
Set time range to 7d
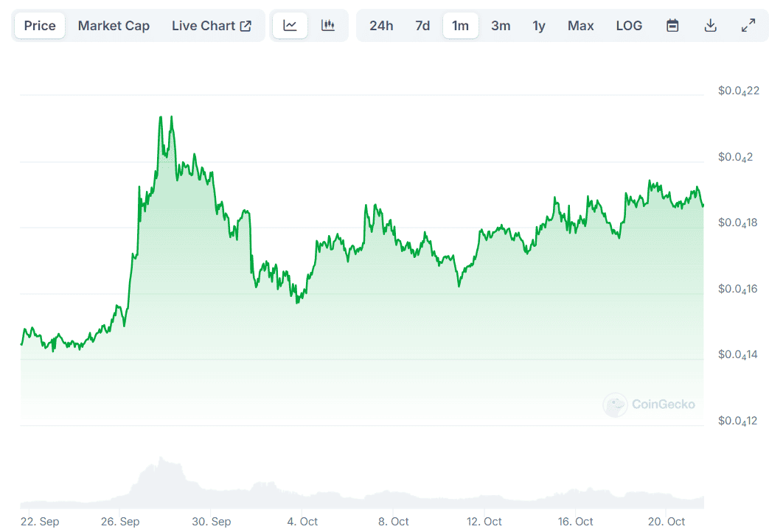click(422, 26)
